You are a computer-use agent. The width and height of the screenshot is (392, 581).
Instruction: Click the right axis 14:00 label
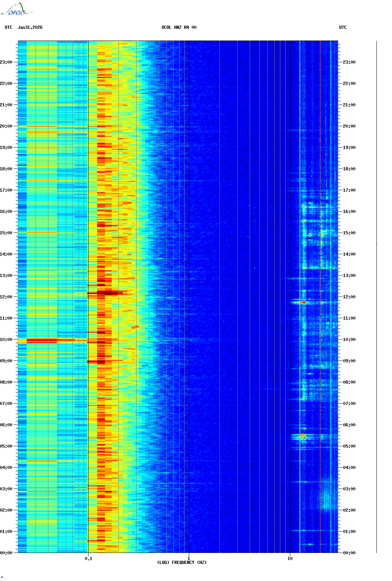[349, 254]
